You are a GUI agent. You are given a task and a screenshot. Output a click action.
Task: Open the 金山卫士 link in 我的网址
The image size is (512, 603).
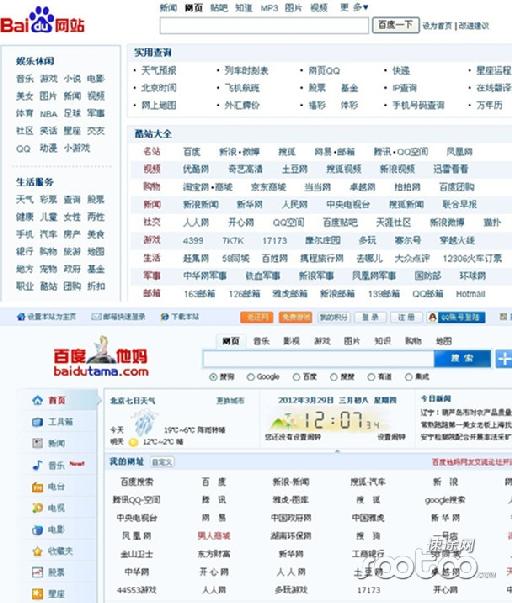click(137, 554)
